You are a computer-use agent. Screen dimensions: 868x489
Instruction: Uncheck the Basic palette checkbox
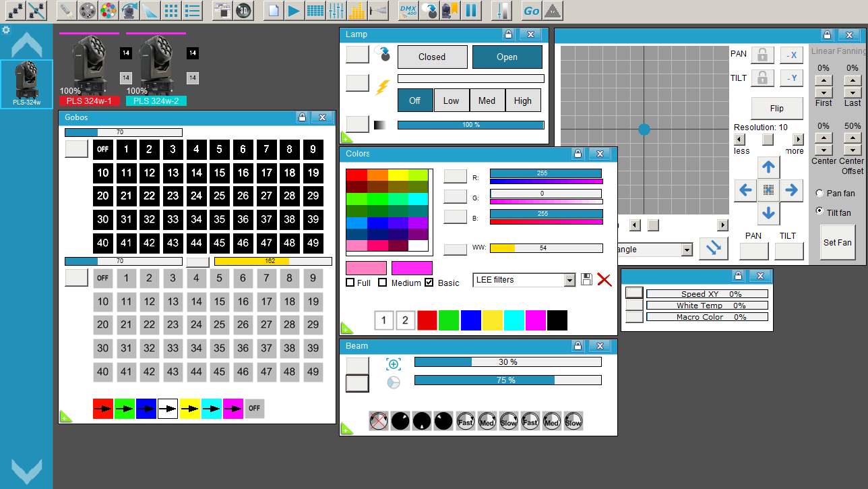click(x=429, y=283)
